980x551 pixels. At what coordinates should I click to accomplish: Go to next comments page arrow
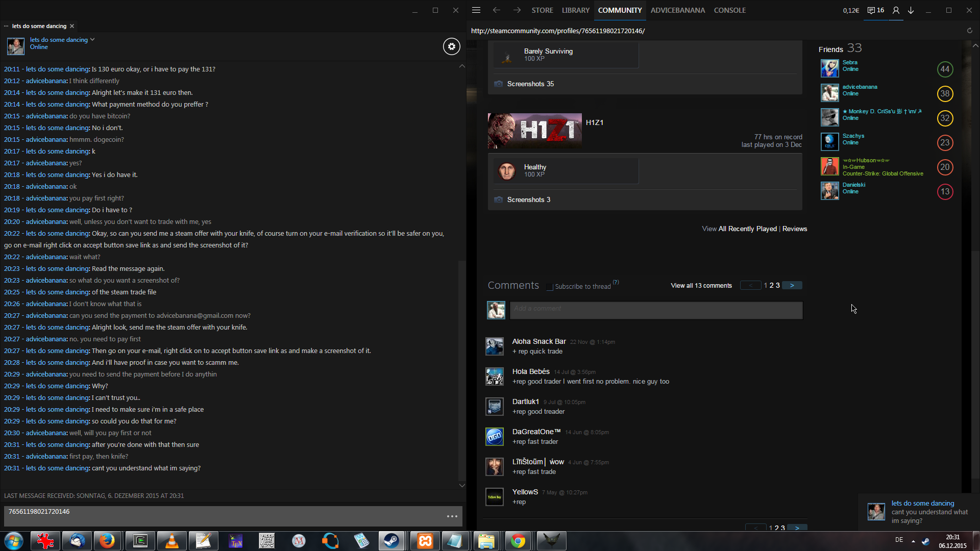pyautogui.click(x=792, y=286)
